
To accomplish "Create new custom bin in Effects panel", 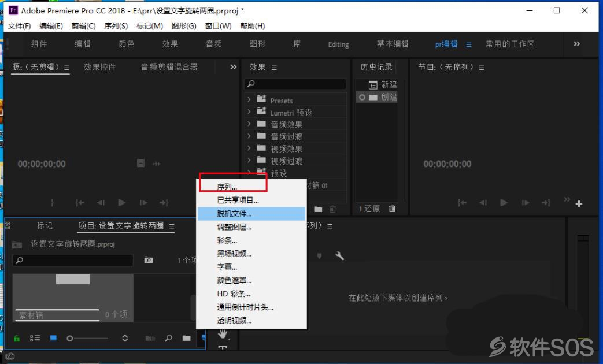I will (x=318, y=209).
